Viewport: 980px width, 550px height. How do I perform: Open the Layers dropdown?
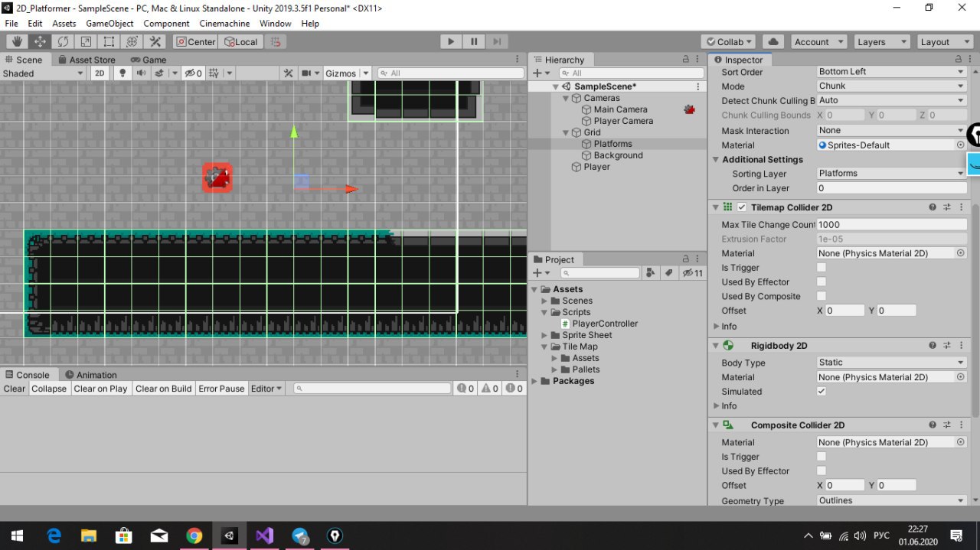click(x=882, y=42)
